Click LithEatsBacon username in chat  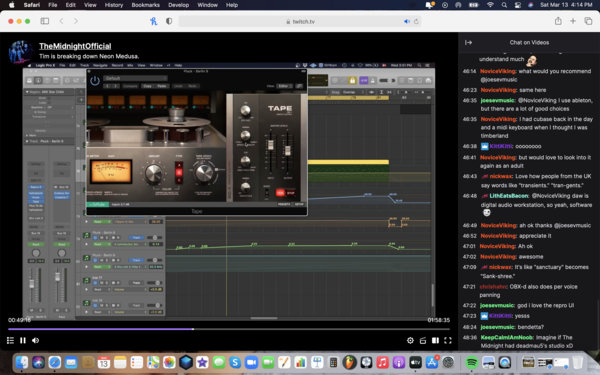click(509, 196)
